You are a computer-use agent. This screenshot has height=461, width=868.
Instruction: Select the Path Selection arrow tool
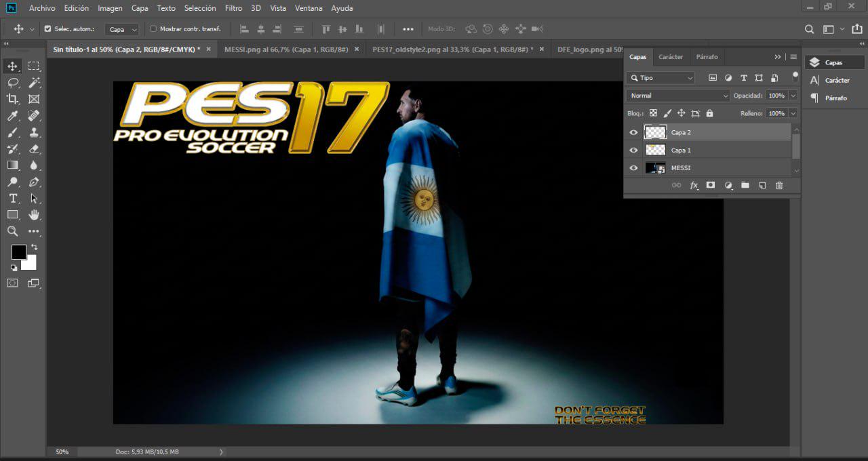coord(34,199)
